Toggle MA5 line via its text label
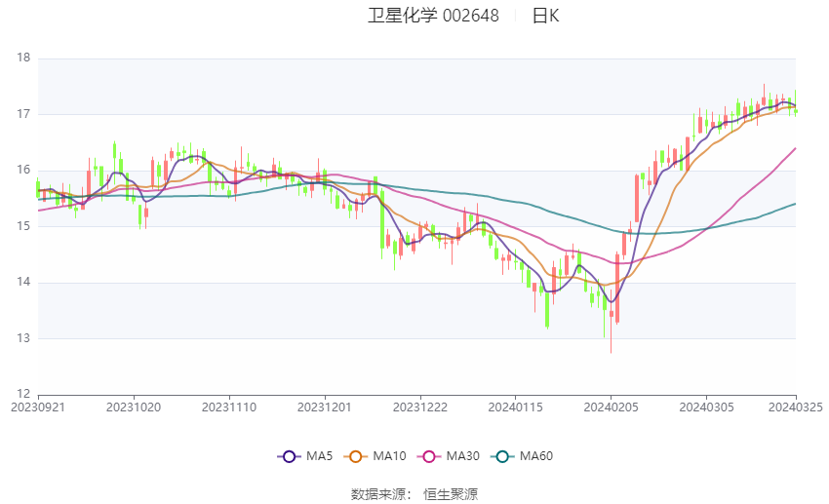Viewport: 829px width, 504px height. pos(320,456)
